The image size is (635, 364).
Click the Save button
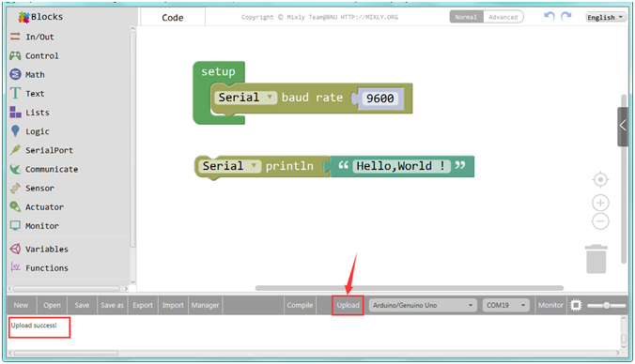(82, 305)
